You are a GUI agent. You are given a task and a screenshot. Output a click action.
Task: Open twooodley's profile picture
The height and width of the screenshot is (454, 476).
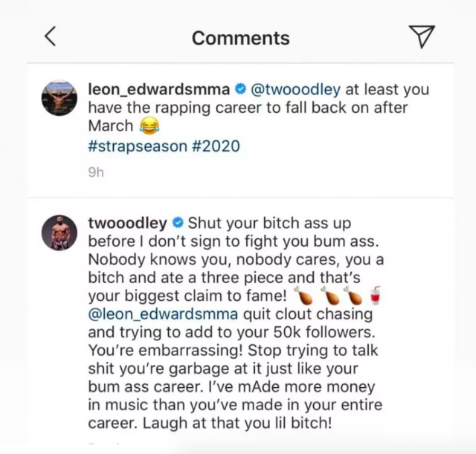[60, 233]
